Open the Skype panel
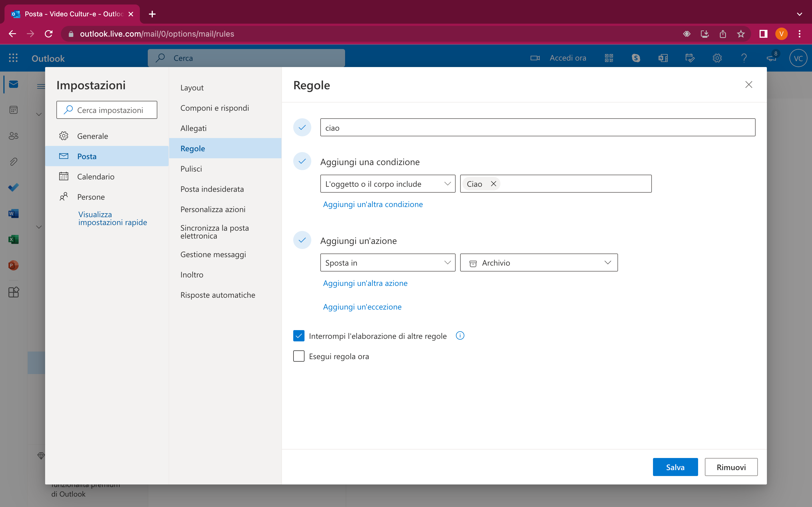Viewport: 812px width, 507px height. click(x=636, y=58)
